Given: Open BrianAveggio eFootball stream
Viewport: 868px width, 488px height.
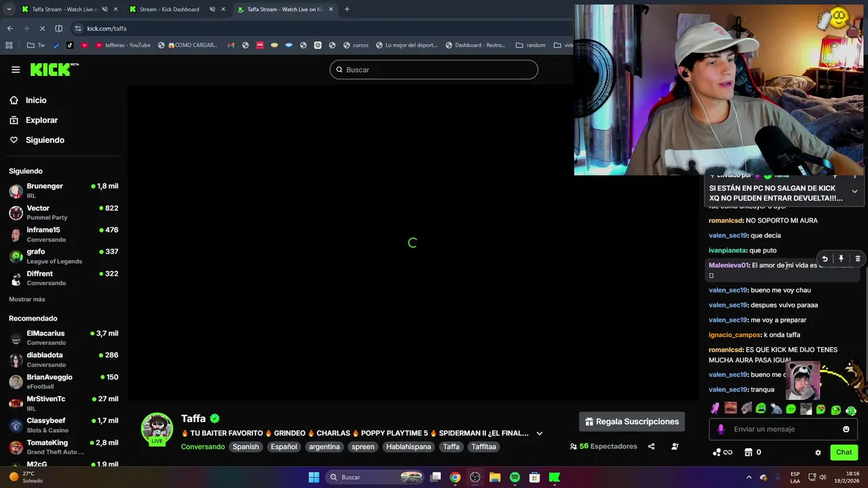Looking at the screenshot, I should (x=64, y=382).
